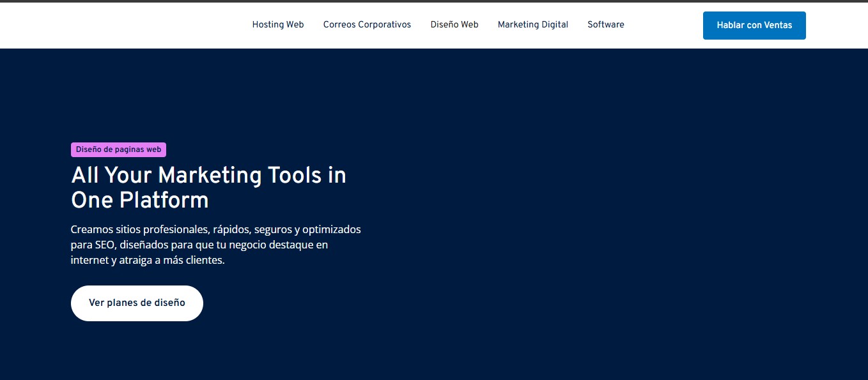This screenshot has width=868, height=380.
Task: Click the 'One Platform' heading line
Action: [140, 201]
